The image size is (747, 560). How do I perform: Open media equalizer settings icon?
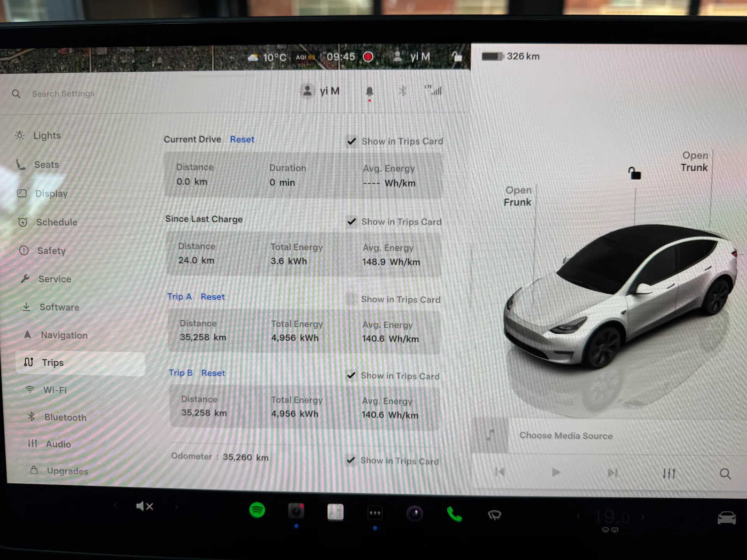tap(669, 473)
